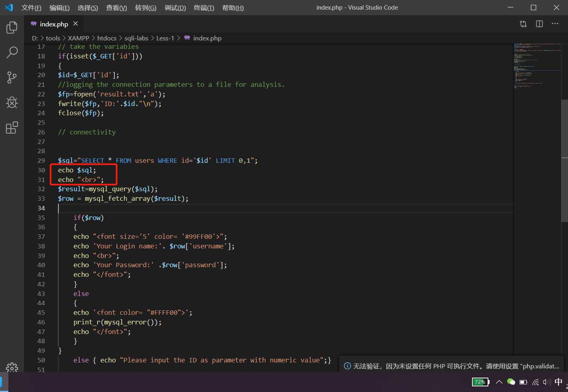The height and width of the screenshot is (392, 568).
Task: Click the htdocs breadcrumb segment
Action: pos(107,38)
